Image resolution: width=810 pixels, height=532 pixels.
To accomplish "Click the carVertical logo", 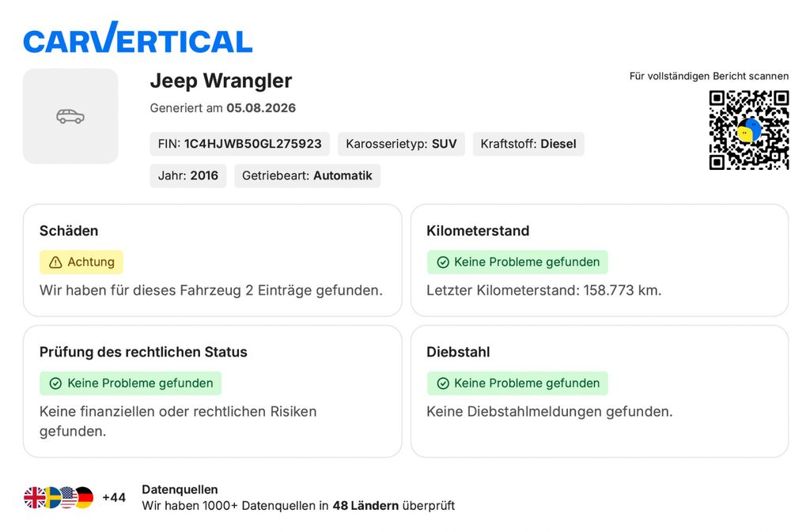I will (138, 38).
